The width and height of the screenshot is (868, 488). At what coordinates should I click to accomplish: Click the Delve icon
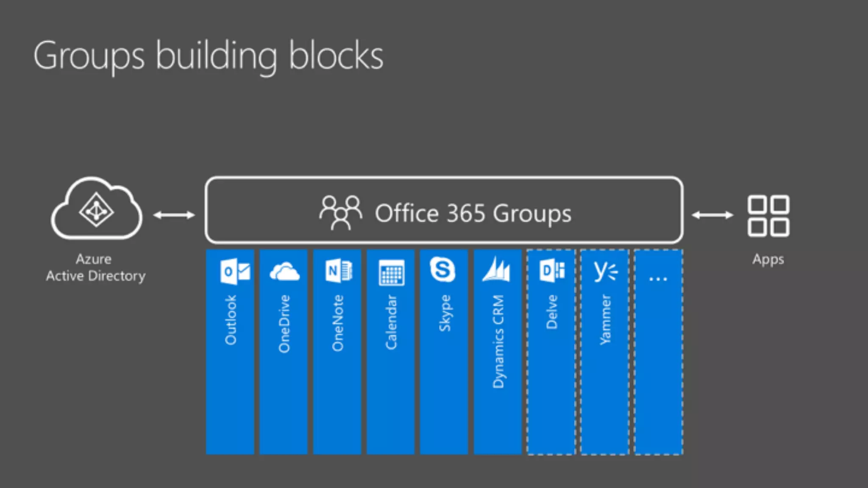[x=552, y=271]
